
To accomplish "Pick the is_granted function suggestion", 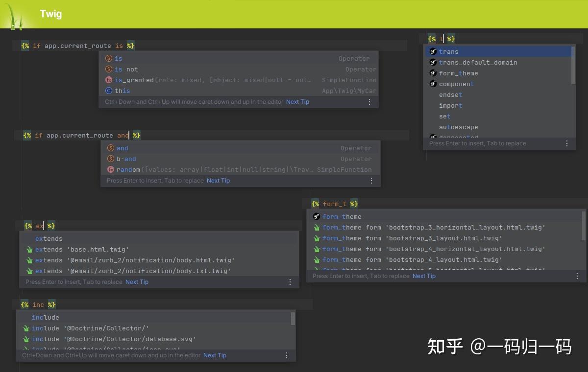I will click(239, 80).
